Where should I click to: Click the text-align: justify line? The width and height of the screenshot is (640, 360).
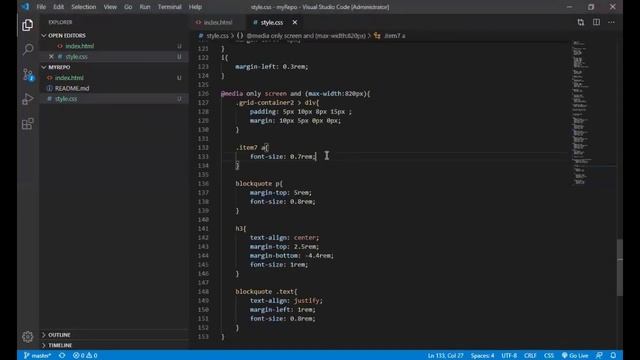coord(286,300)
